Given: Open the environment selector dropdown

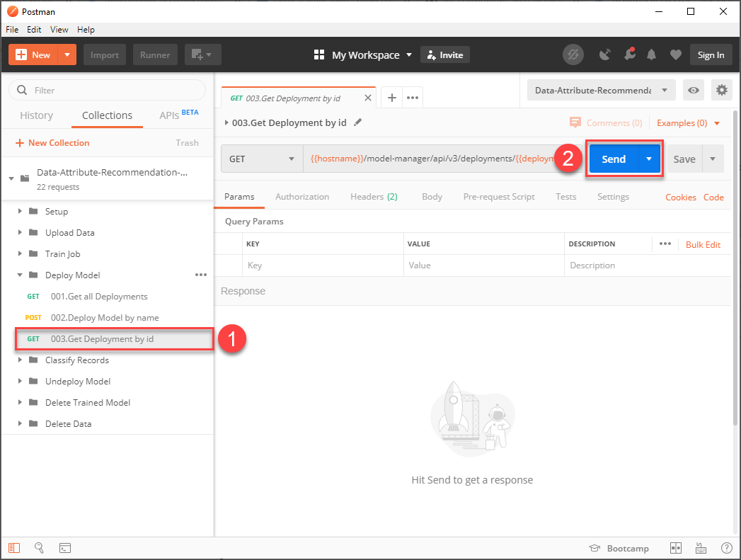Looking at the screenshot, I should (x=601, y=90).
